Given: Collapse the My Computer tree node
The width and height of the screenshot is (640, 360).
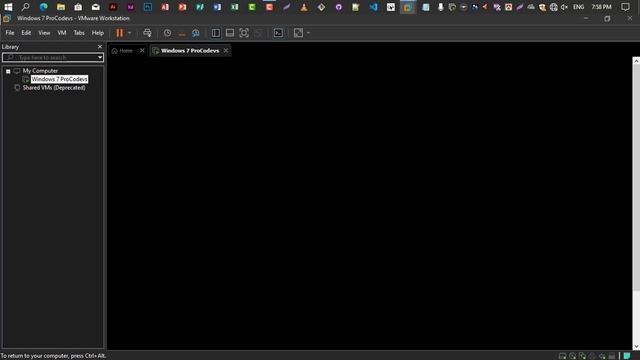Looking at the screenshot, I should (x=8, y=71).
